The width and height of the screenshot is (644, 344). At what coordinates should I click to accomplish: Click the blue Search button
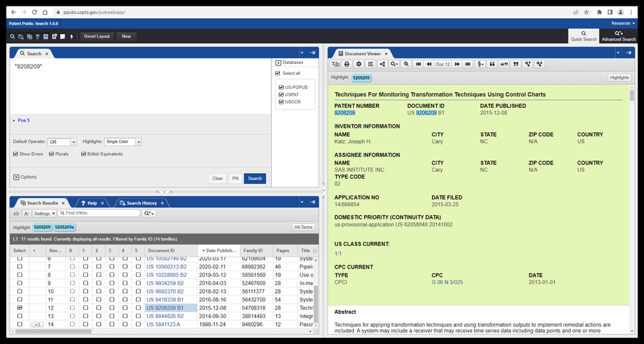255,179
